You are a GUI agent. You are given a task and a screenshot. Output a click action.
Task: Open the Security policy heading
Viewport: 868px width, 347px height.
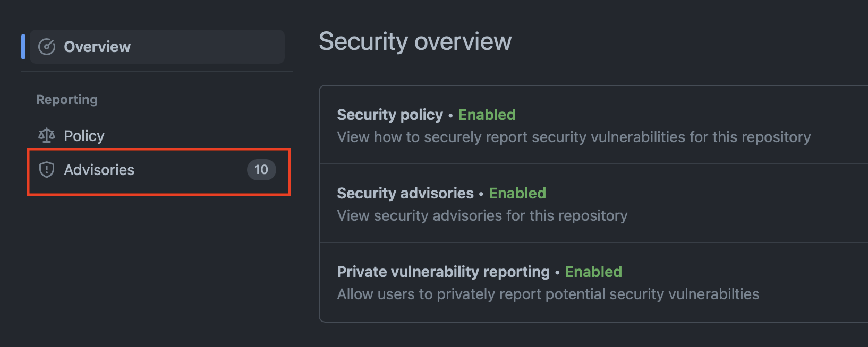(390, 115)
